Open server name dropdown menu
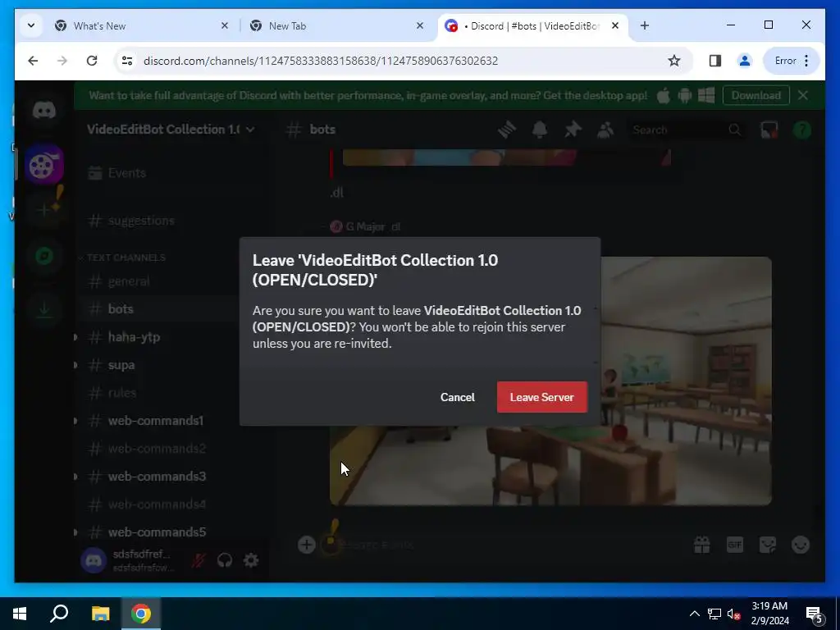This screenshot has width=840, height=630. tap(171, 129)
